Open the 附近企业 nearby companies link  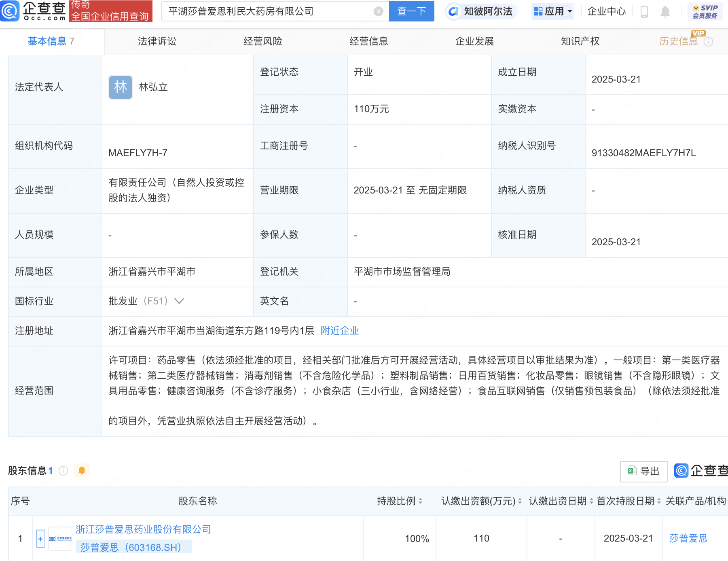point(340,331)
